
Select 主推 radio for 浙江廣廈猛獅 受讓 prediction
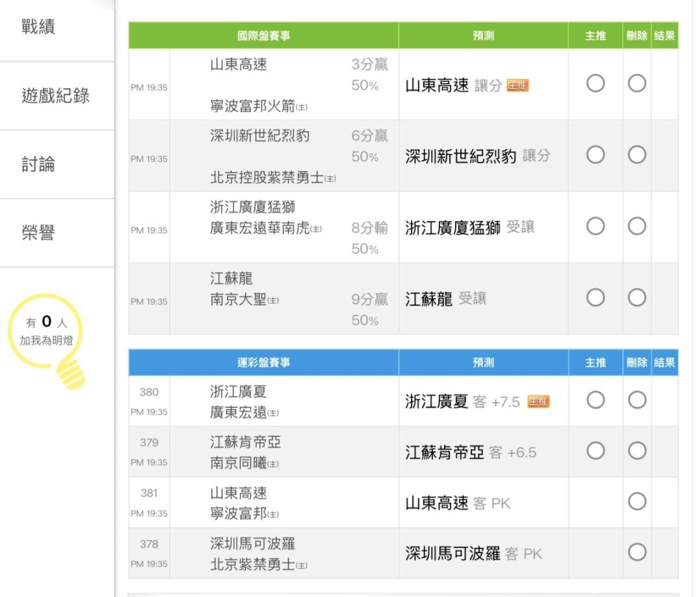click(596, 226)
